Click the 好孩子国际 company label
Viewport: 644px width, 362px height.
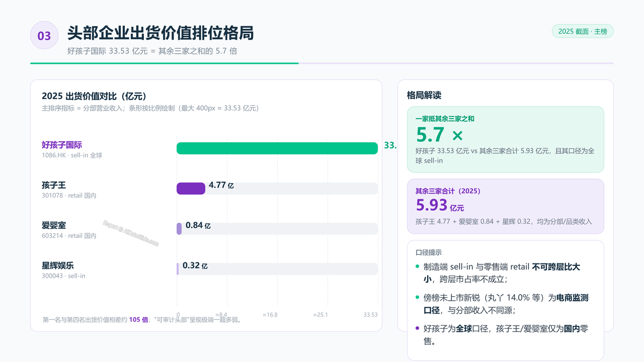point(62,145)
